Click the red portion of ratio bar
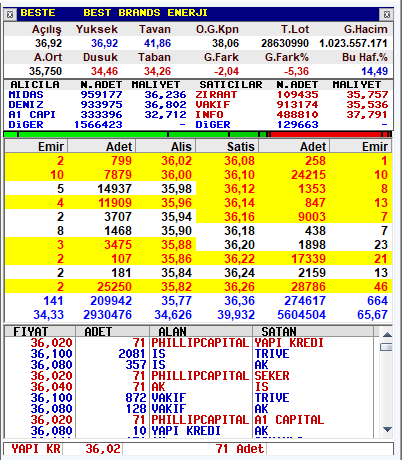This screenshot has height=460, width=402. (329, 134)
